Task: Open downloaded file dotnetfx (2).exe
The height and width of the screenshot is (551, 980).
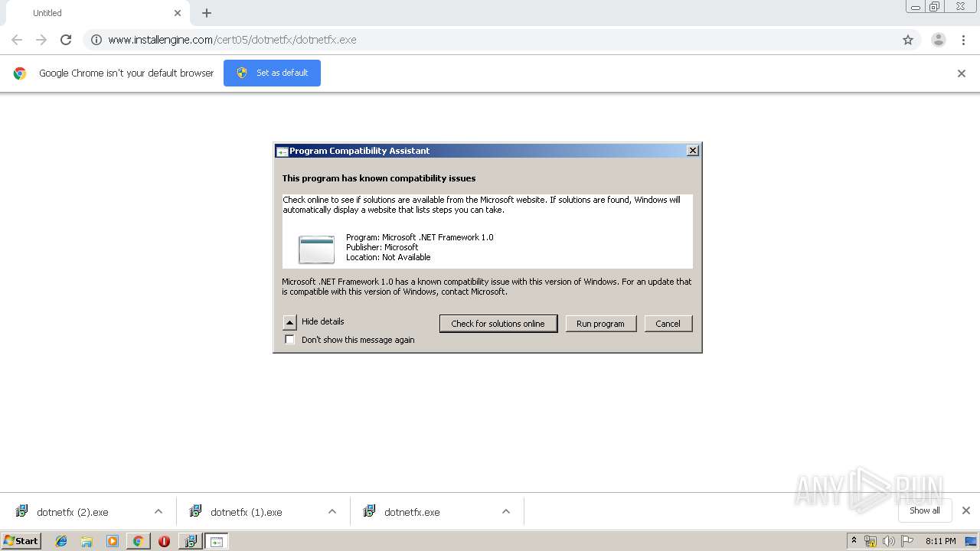Action: click(73, 512)
